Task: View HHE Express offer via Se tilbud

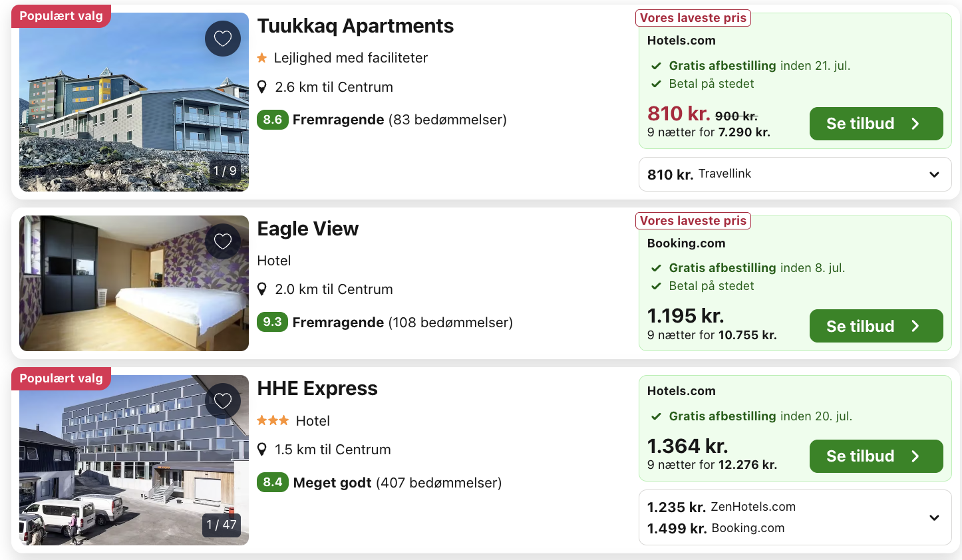Action: coord(876,456)
